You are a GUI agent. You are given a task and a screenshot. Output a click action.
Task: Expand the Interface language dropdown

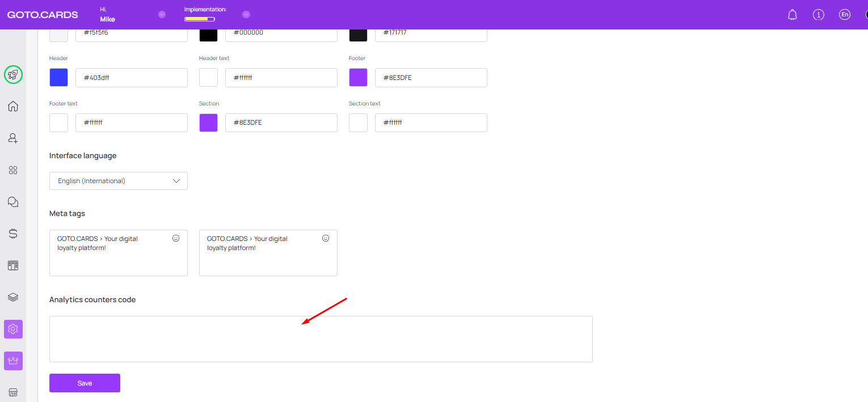pyautogui.click(x=119, y=181)
